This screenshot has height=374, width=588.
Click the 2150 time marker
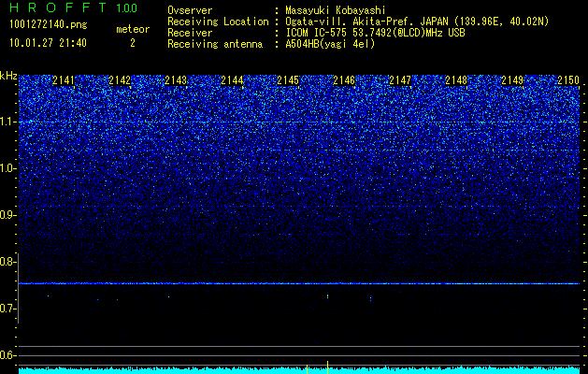(x=568, y=80)
